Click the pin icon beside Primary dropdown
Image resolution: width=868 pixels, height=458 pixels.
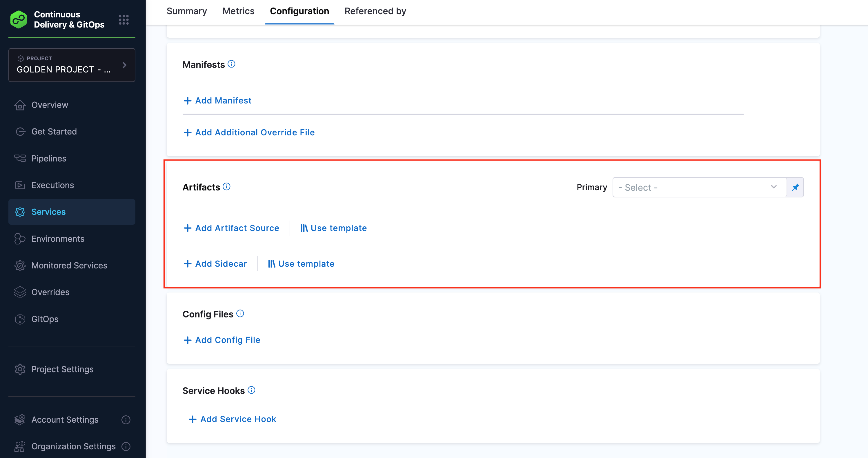[795, 187]
